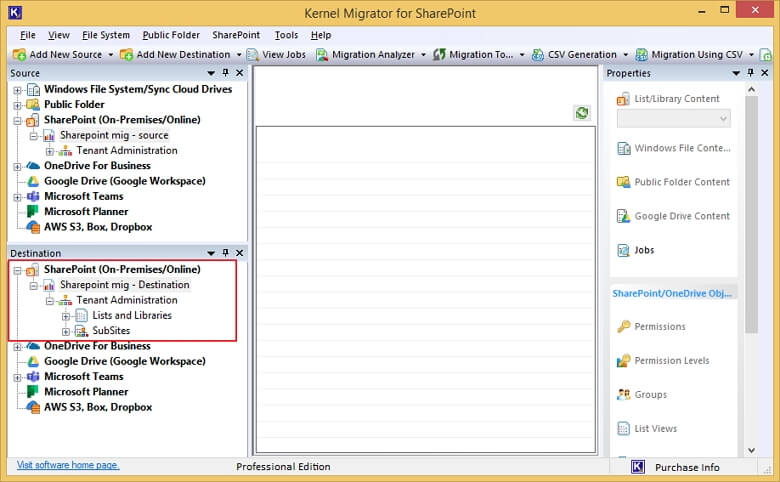Click Public Folder Content icon in Properties

(623, 182)
